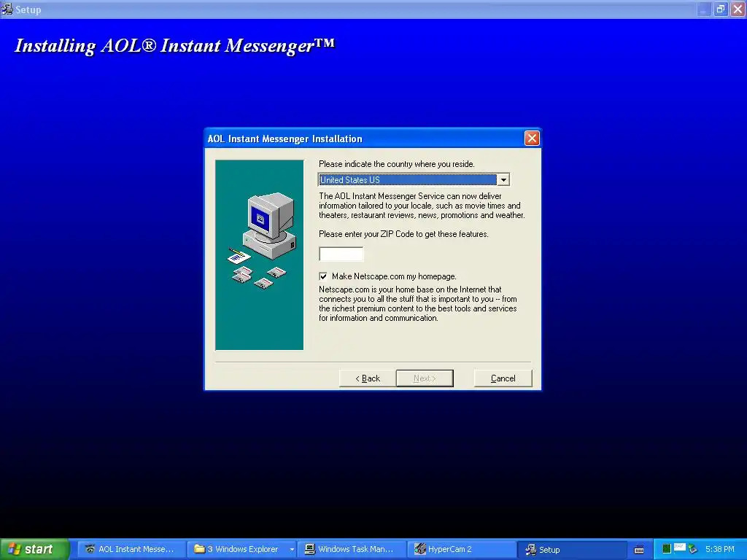Viewport: 747px width, 560px height.
Task: Close the Installation dialog with red X
Action: tap(532, 138)
